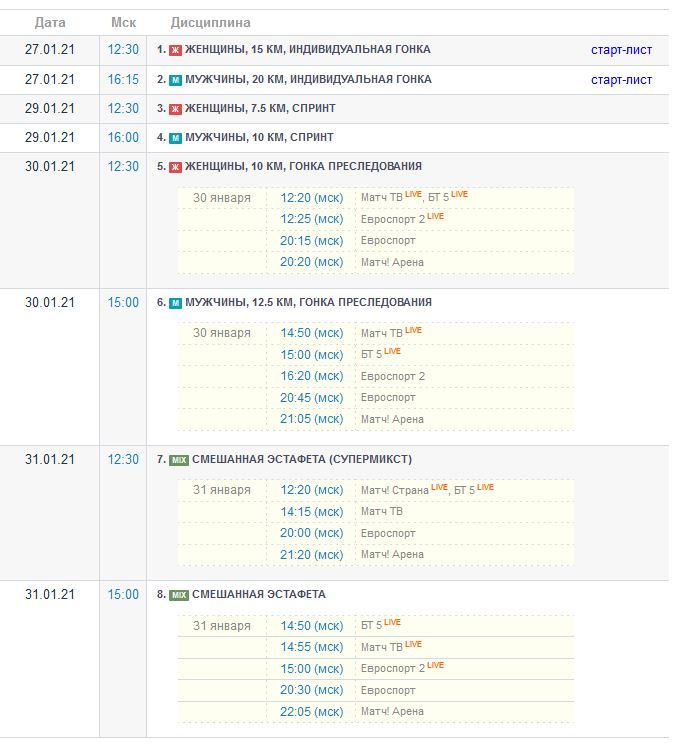Viewport: 677px width, 752px height.
Task: Click the 21:05 (мск) Матч! Арена broadcast time
Action: pos(311,419)
